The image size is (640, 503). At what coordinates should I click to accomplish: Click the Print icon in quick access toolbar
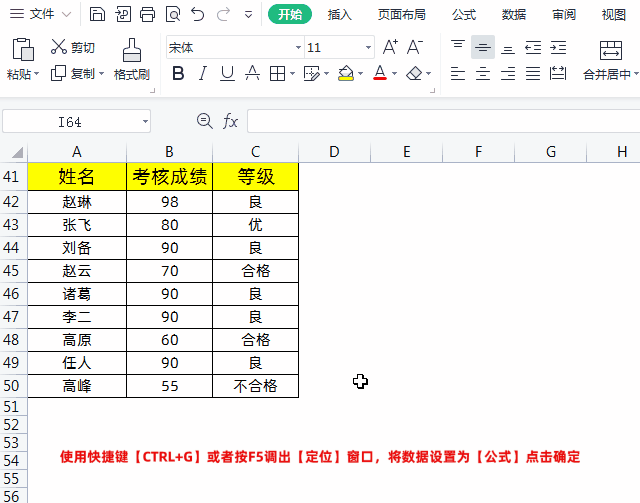(147, 15)
